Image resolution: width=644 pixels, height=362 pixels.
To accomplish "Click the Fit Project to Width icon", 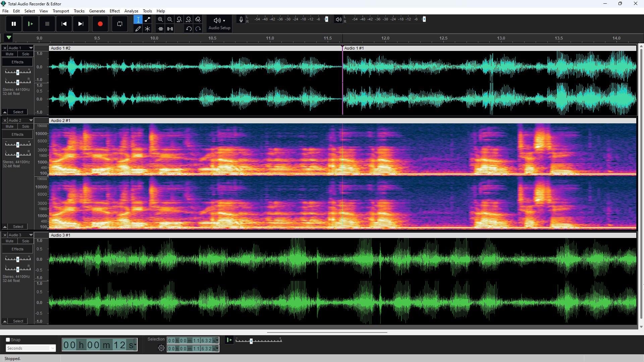I will point(189,19).
